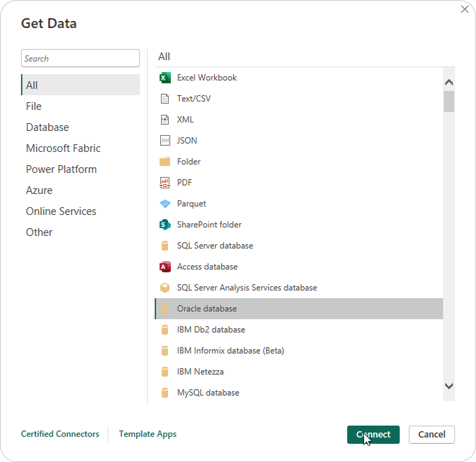Switch to the Database category
476x462 pixels.
[x=48, y=127]
